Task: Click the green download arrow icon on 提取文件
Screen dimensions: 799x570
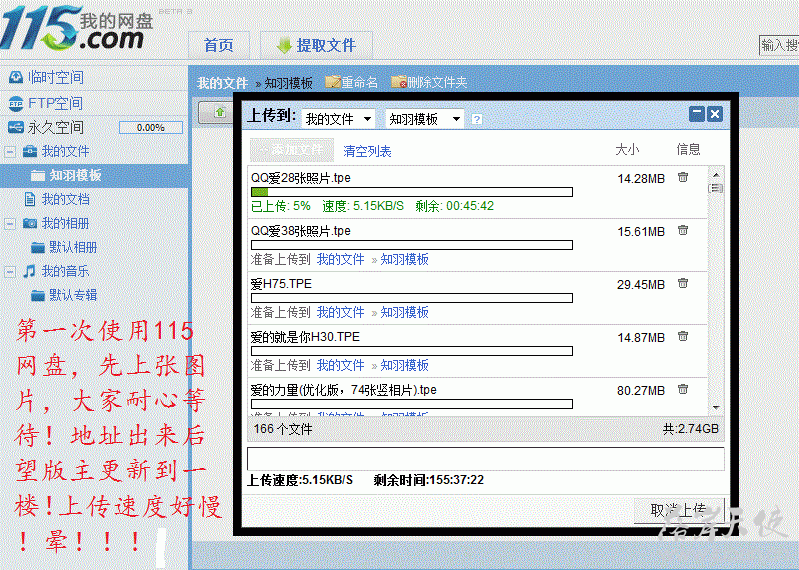Action: click(x=283, y=46)
